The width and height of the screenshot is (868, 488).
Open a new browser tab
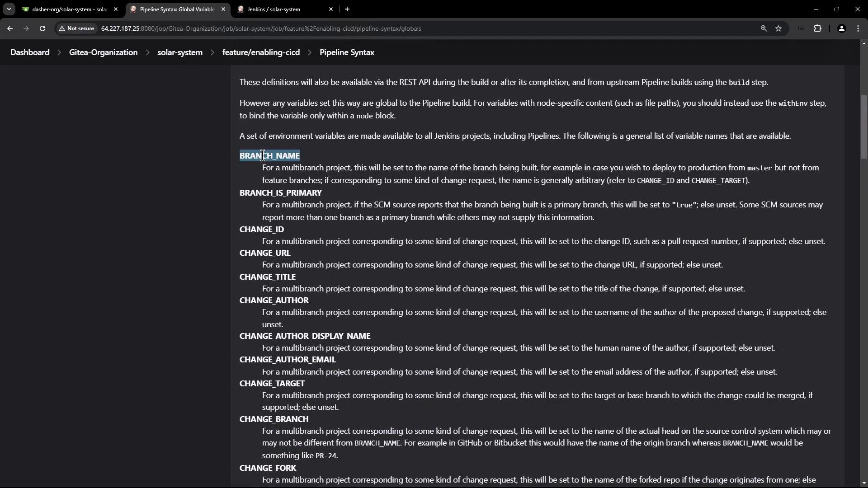347,9
